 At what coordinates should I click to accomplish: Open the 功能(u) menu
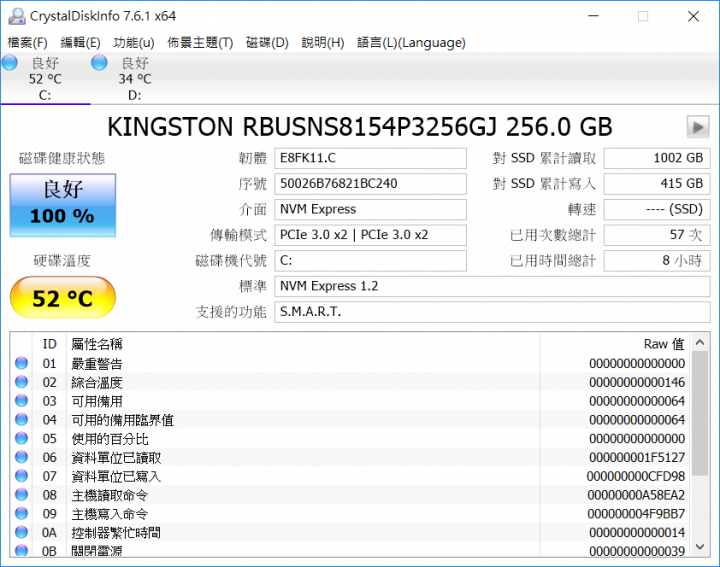pos(134,43)
